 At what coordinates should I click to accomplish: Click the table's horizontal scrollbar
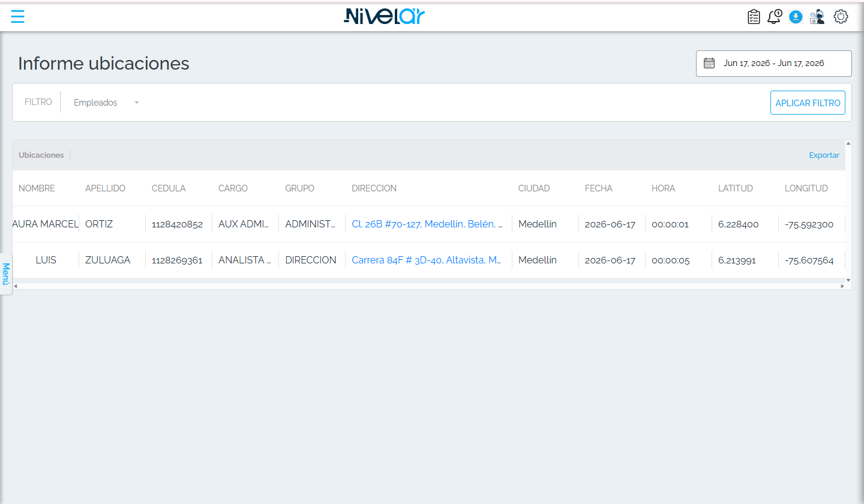coord(428,286)
